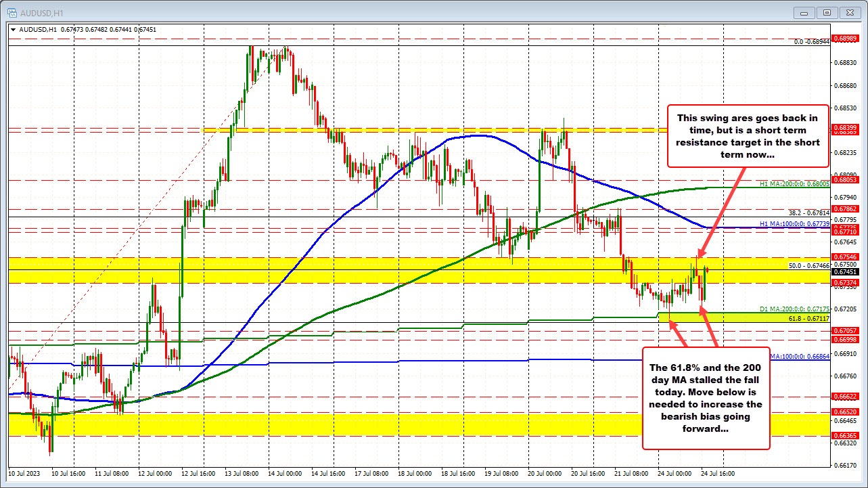Select the 61.8 - 0.67117 Fibonacci label
Viewport: 868px width, 488px height.
point(809,318)
